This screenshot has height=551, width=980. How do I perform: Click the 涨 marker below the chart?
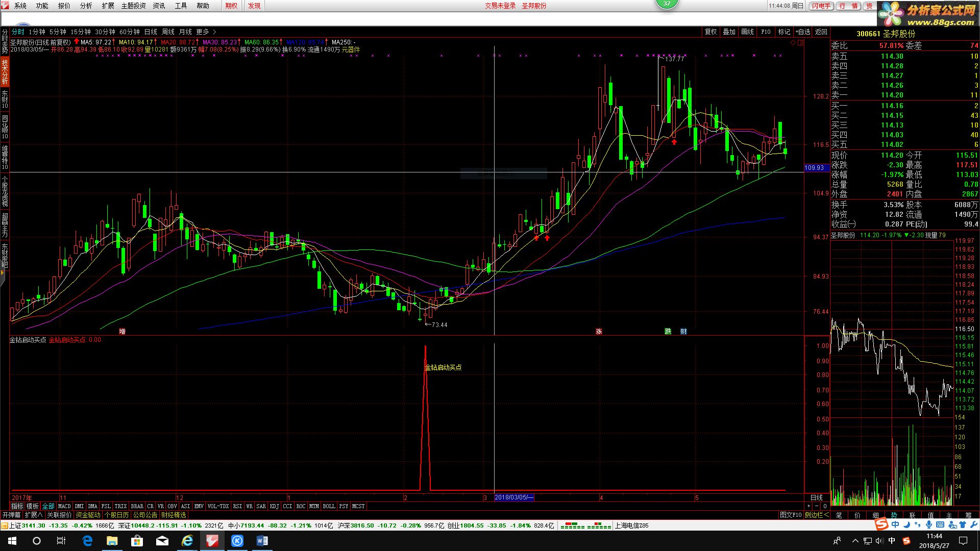pyautogui.click(x=599, y=331)
